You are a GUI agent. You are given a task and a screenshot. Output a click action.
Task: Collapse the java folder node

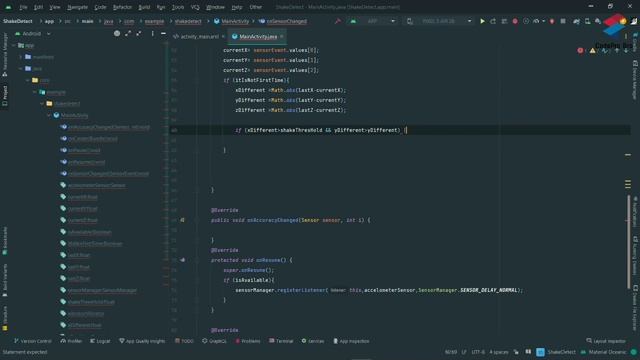(21, 69)
